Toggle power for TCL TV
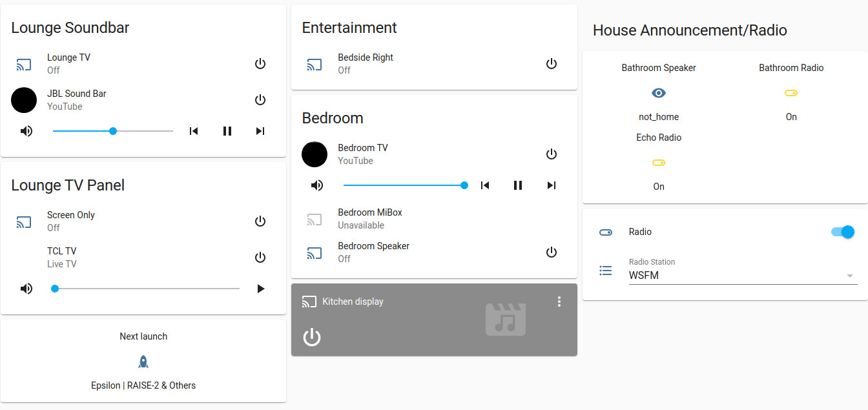The image size is (868, 410). point(260,258)
